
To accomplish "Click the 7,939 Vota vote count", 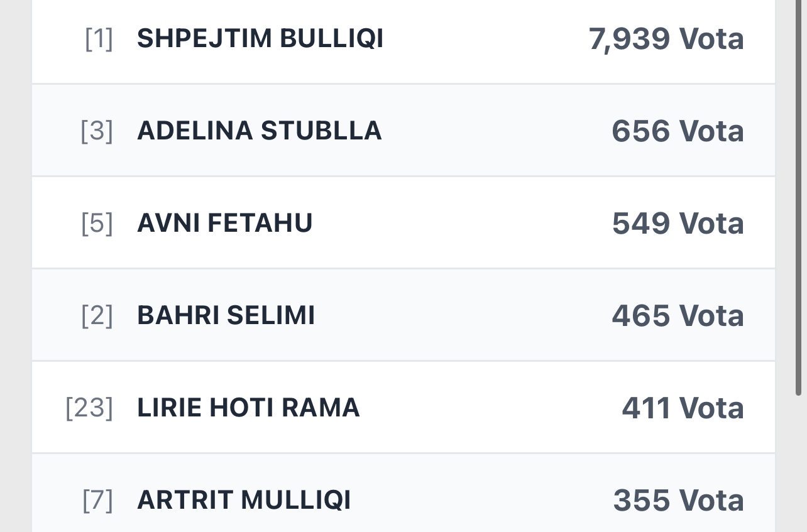I will (x=666, y=39).
